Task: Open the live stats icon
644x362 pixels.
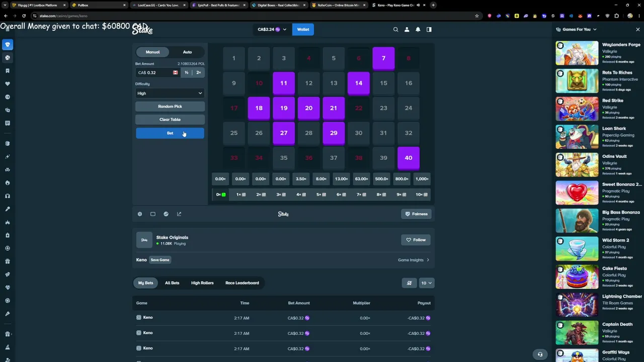Action: tap(166, 214)
